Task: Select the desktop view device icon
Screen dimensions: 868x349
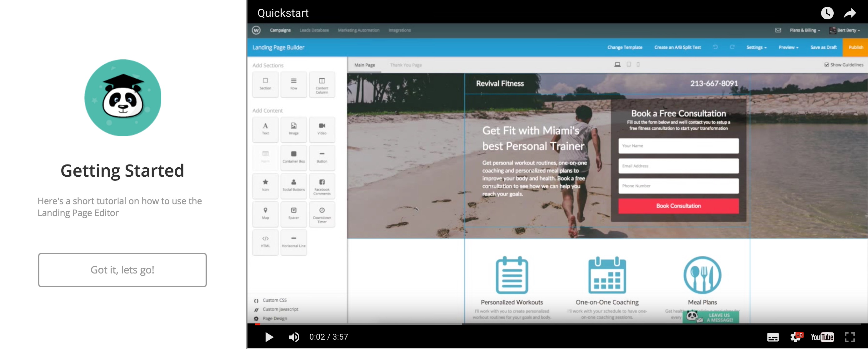Action: click(617, 64)
